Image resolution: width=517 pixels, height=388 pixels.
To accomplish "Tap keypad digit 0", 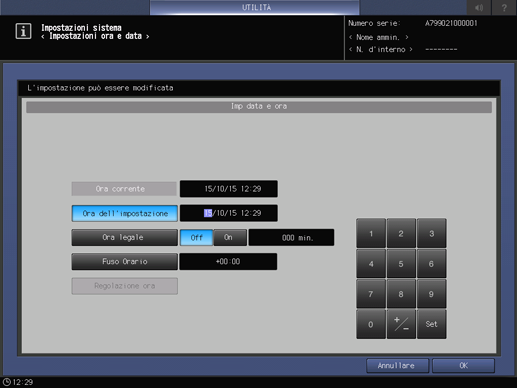I will 371,324.
